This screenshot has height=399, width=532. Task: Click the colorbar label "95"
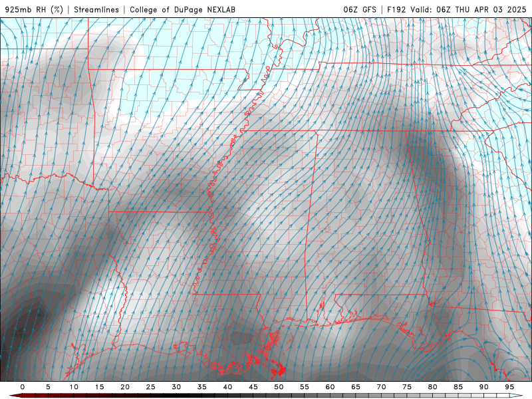click(509, 387)
